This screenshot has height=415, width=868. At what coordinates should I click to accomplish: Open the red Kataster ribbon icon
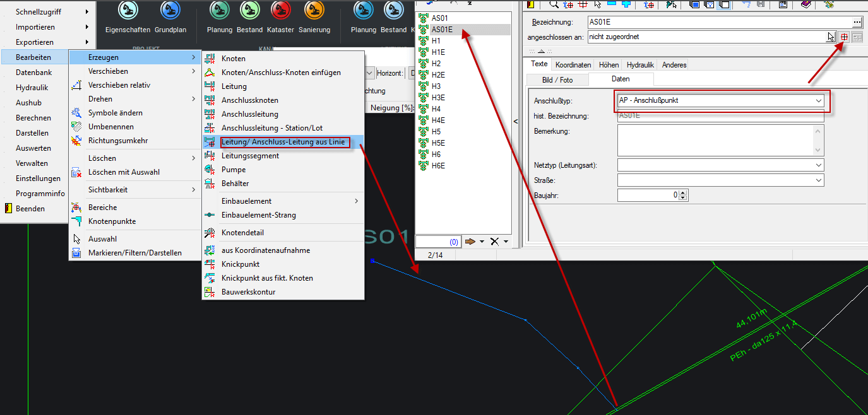pos(280,11)
